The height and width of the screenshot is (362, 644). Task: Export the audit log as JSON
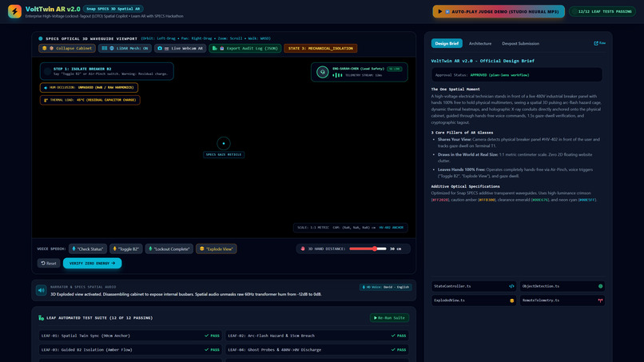coord(245,49)
